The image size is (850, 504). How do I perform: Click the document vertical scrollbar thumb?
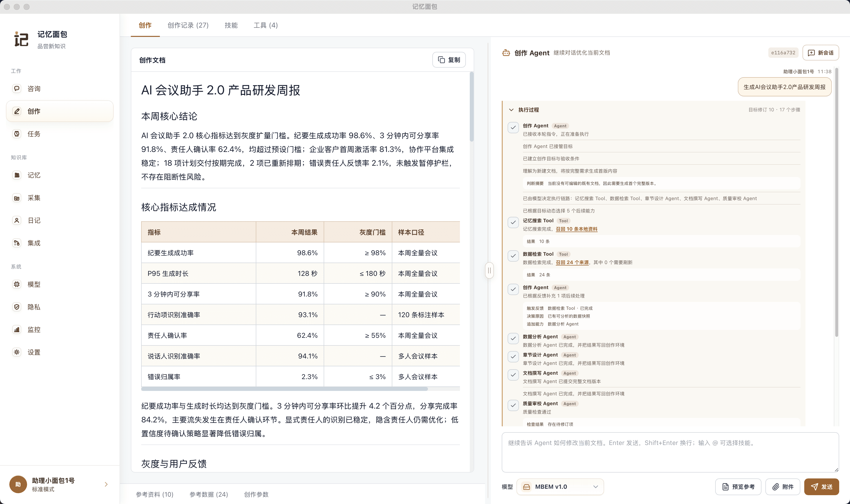pos(471,107)
